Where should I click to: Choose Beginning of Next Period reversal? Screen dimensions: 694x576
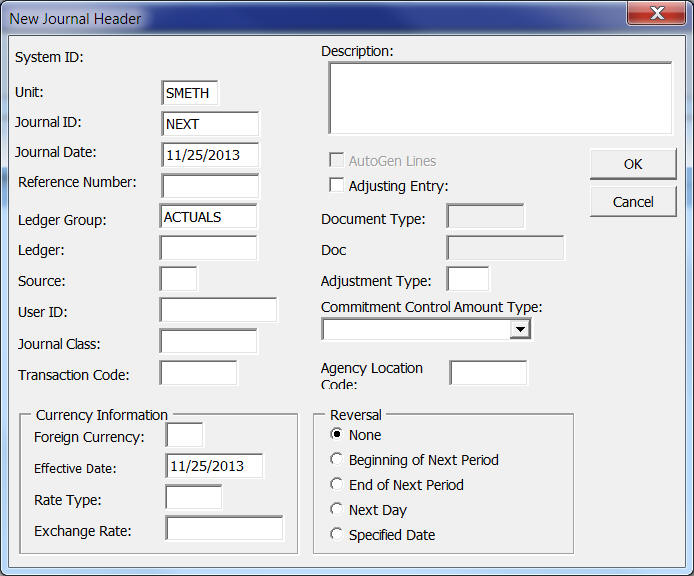336,460
